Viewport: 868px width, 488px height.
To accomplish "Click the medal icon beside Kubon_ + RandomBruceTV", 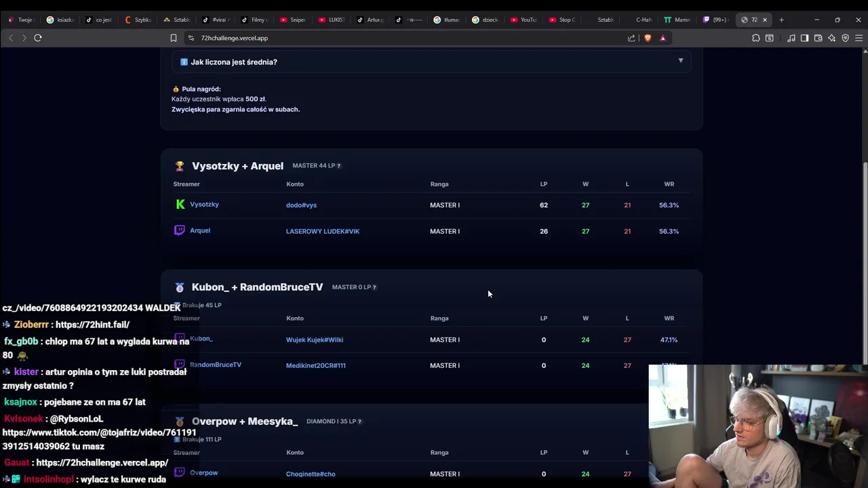I will tap(180, 287).
